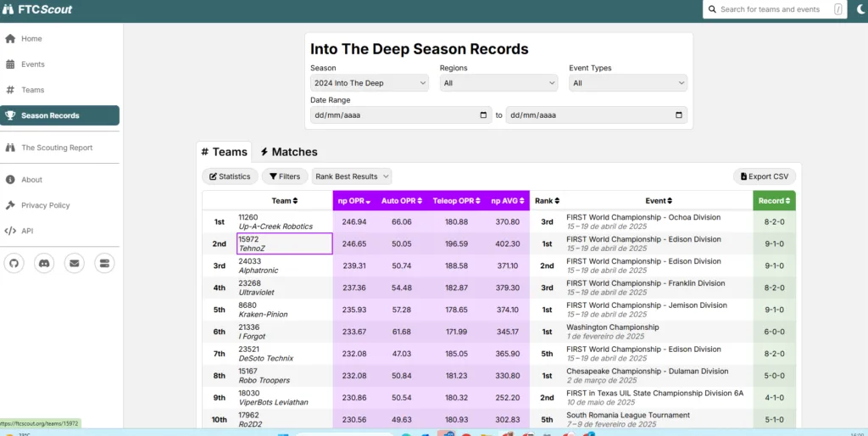Click the 196.59 Teleop OPR value
Image resolution: width=868 pixels, height=436 pixels.
click(x=457, y=243)
